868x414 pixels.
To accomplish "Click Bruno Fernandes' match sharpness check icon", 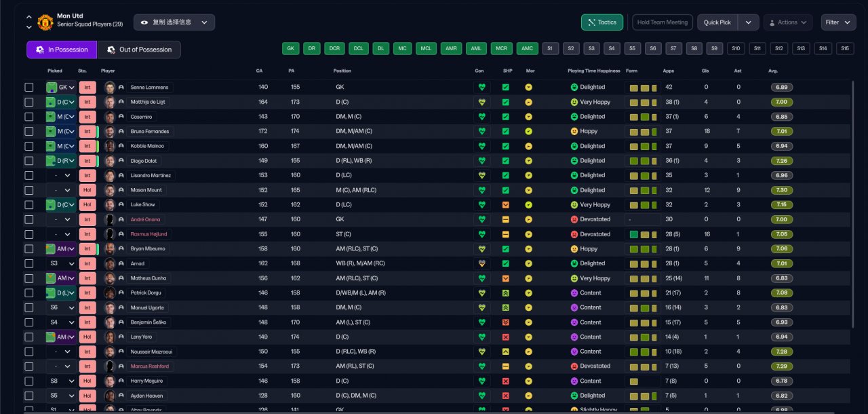I will point(505,132).
